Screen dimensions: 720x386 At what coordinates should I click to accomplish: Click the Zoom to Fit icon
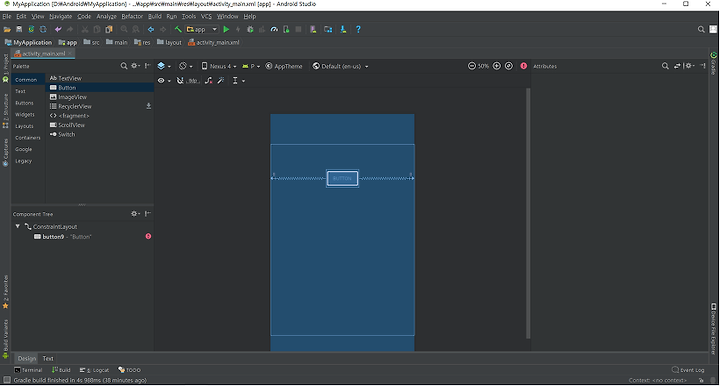(x=509, y=66)
